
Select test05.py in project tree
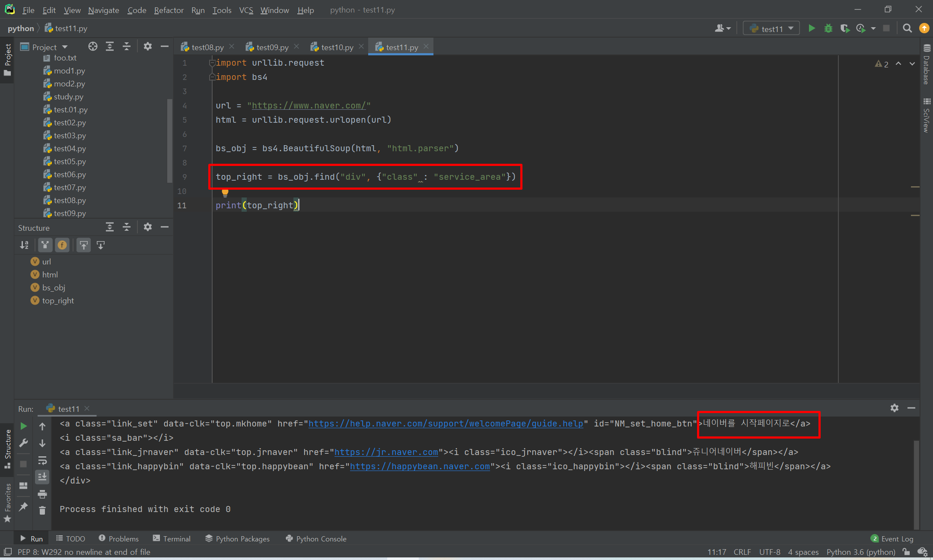(70, 162)
